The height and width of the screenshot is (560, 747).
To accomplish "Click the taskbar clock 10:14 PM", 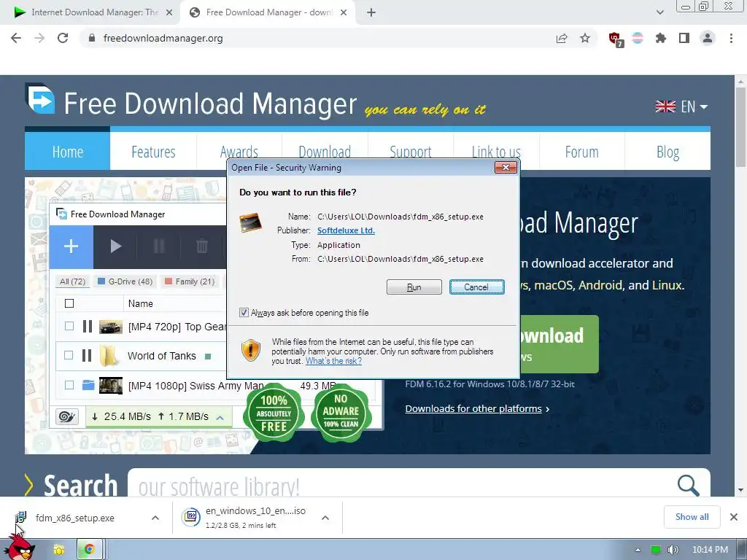I will point(710,550).
